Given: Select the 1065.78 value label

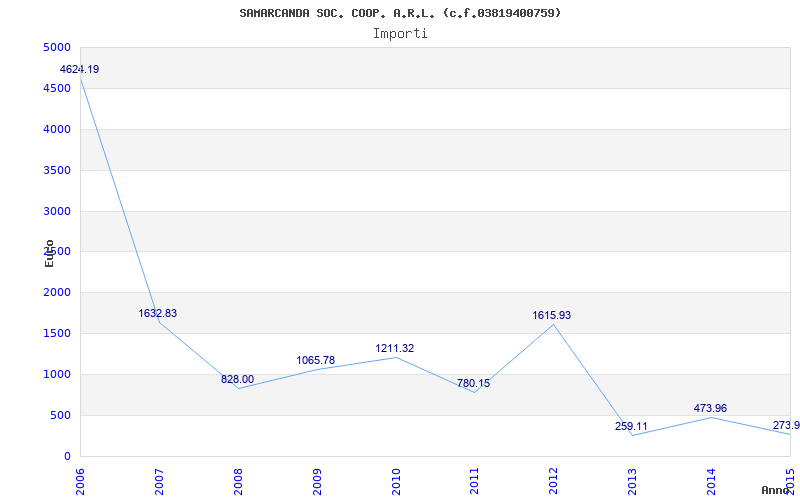Looking at the screenshot, I should point(316,361).
